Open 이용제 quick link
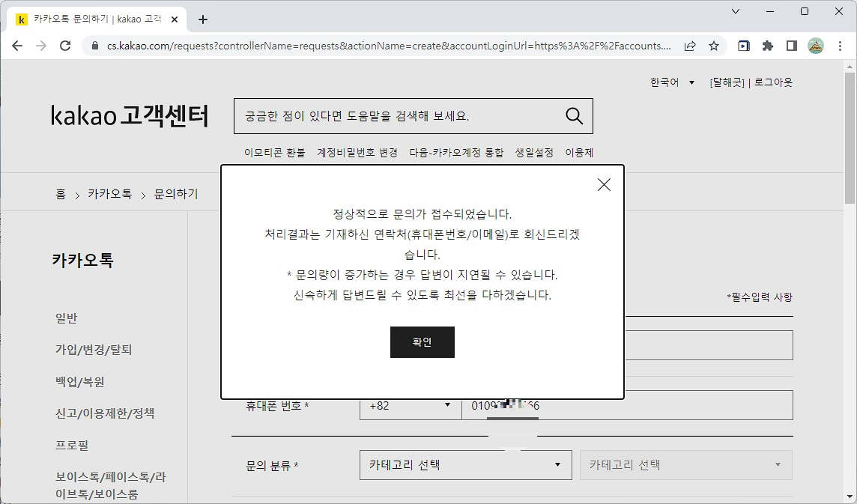This screenshot has height=504, width=857. [x=579, y=153]
